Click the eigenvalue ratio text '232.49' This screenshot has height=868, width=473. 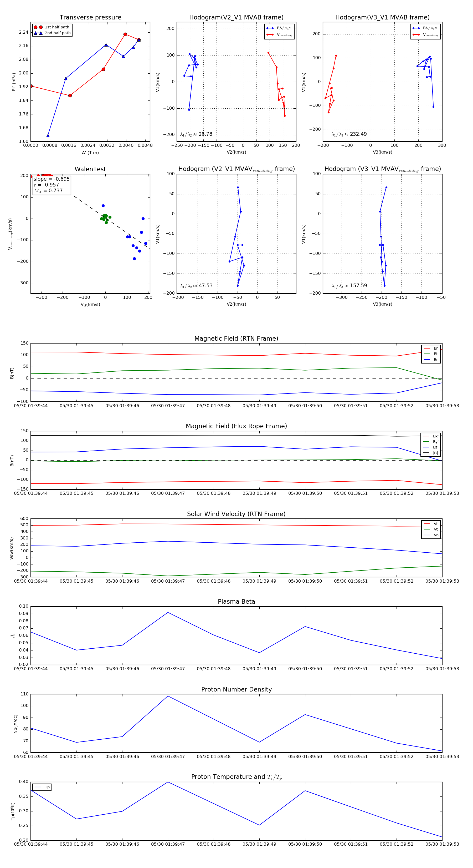(358, 134)
